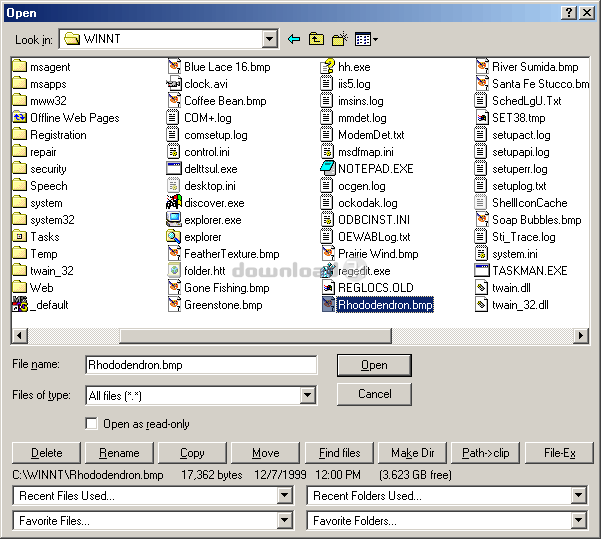Select Prairie Wind.bmp file name
This screenshot has height=539, width=601.
coord(378,254)
